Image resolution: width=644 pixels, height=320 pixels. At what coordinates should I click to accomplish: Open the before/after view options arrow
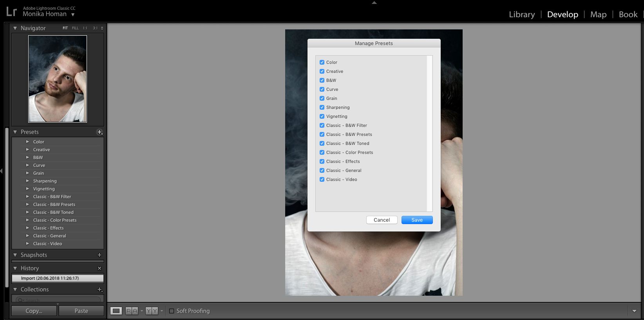(141, 311)
